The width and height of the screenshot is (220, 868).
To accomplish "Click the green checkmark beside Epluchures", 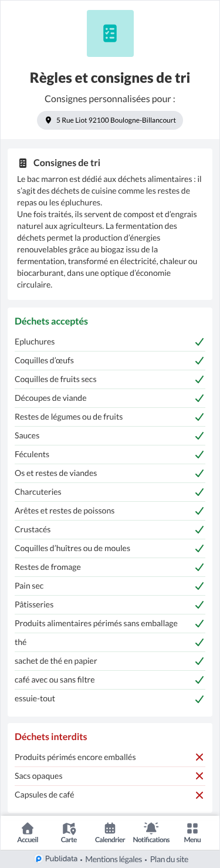I will click(x=199, y=342).
